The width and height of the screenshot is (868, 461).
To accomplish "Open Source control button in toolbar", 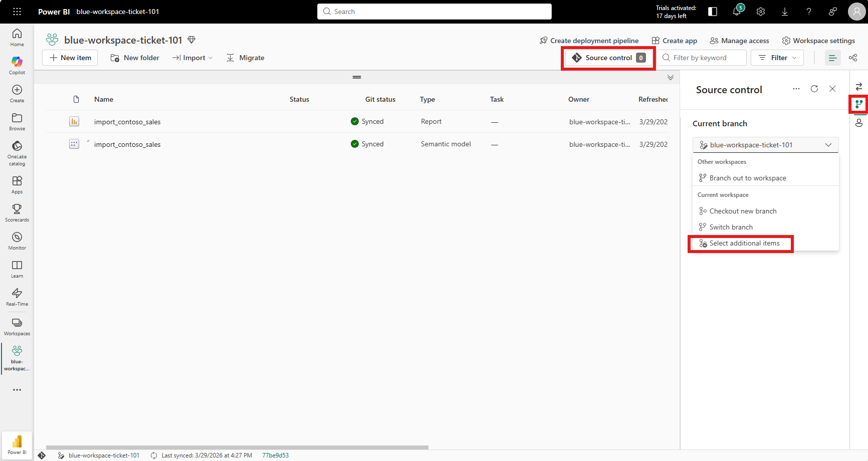I will point(609,58).
